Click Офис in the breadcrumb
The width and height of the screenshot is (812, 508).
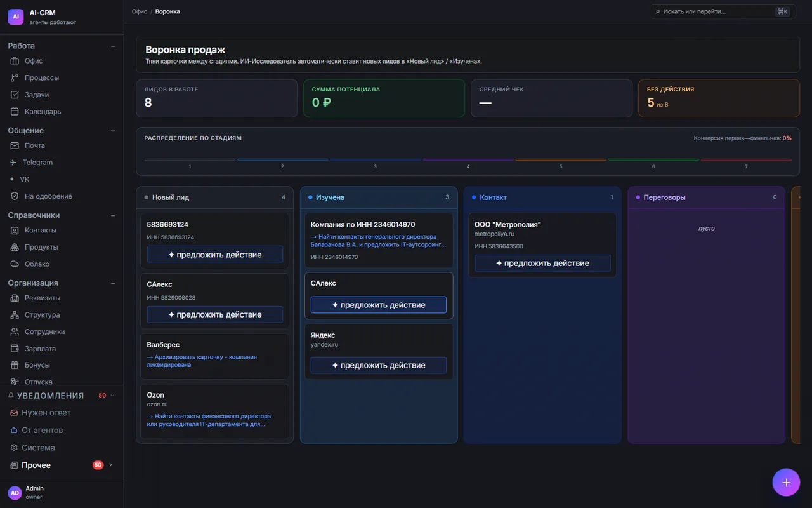click(x=140, y=11)
